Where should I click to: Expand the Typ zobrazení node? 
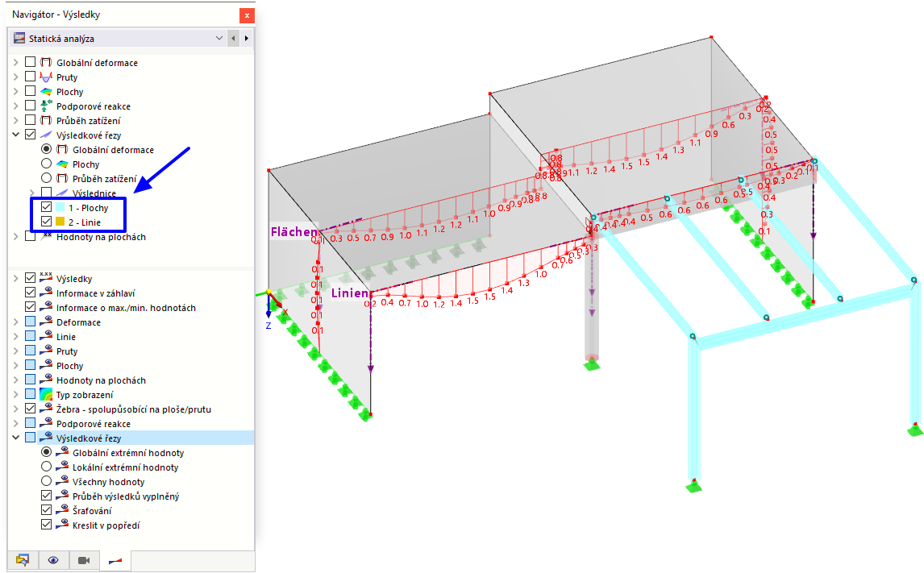coord(16,393)
